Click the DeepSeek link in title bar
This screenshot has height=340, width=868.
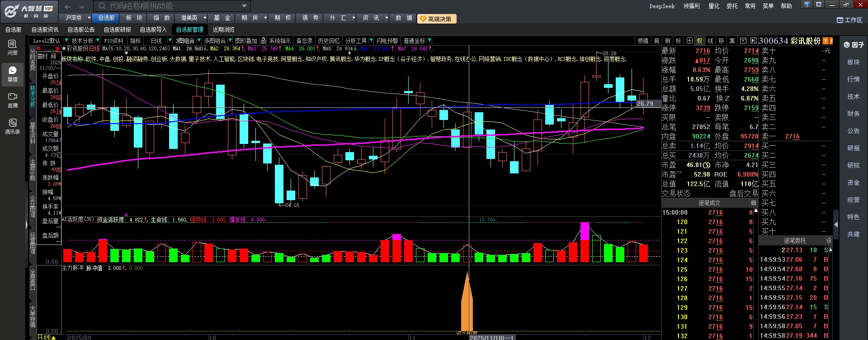tap(662, 6)
